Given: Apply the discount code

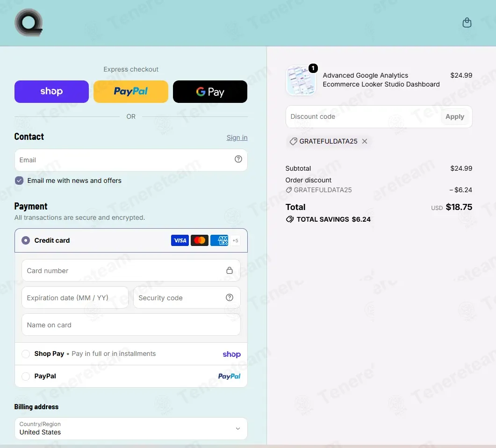Looking at the screenshot, I should coord(455,117).
